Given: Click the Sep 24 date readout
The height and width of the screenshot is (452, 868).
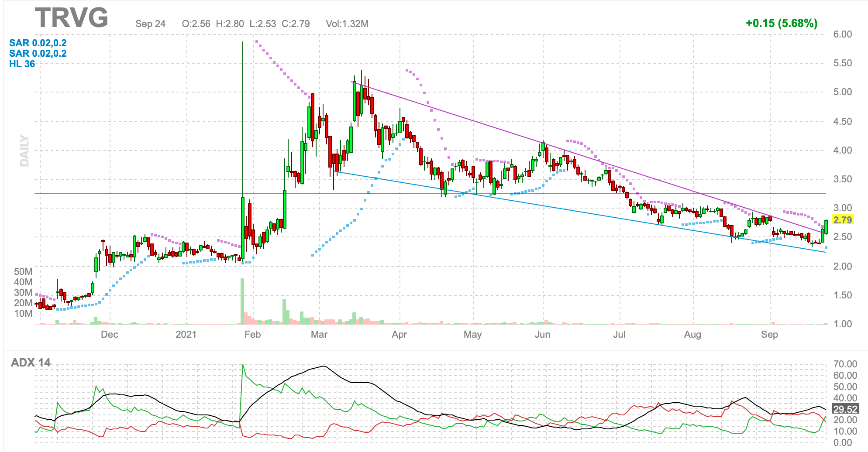Looking at the screenshot, I should tap(150, 24).
